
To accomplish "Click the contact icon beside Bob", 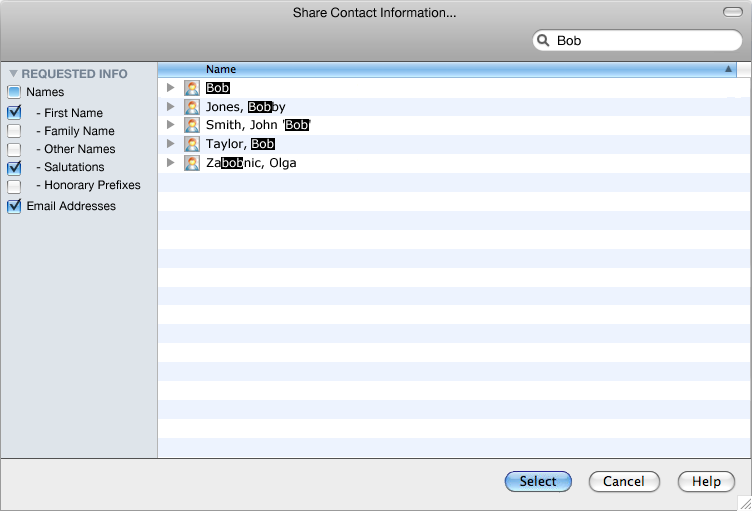I will click(192, 88).
